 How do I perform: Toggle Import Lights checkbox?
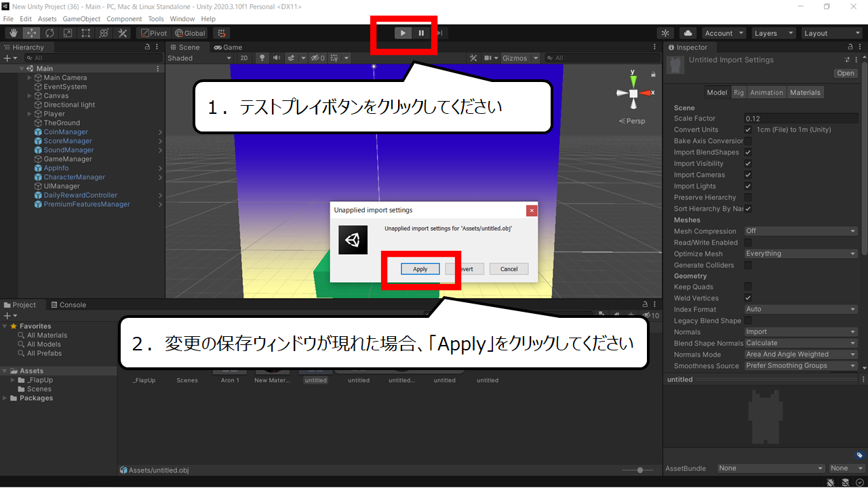point(748,186)
